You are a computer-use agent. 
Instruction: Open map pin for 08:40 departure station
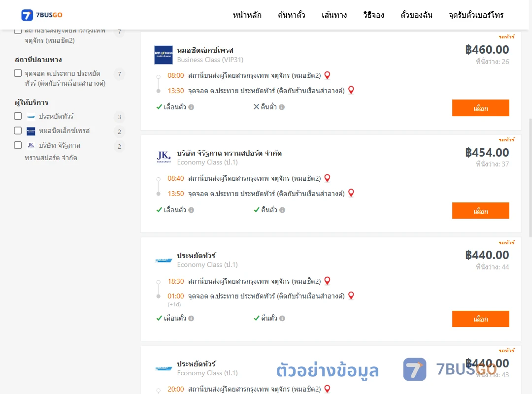click(x=328, y=178)
